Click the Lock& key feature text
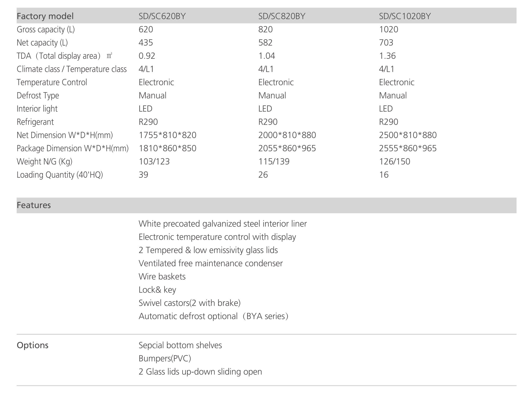This screenshot has height=394, width=532. pyautogui.click(x=157, y=290)
